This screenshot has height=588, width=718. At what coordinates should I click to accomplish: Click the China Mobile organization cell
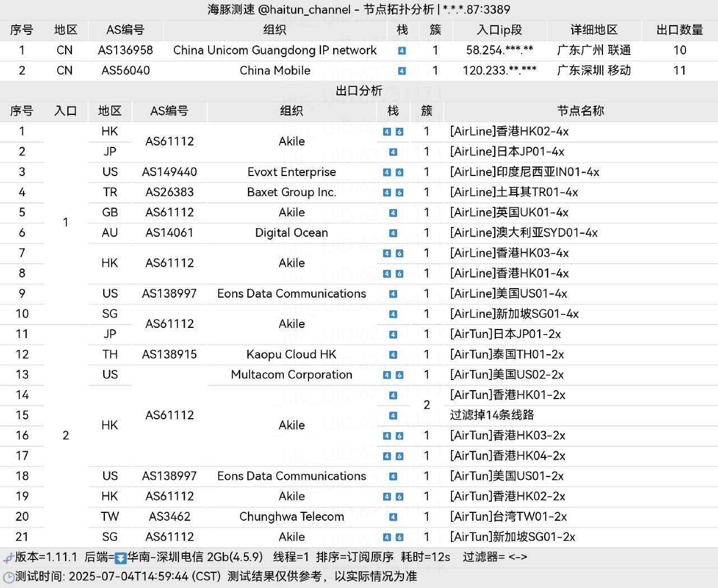[x=275, y=71]
